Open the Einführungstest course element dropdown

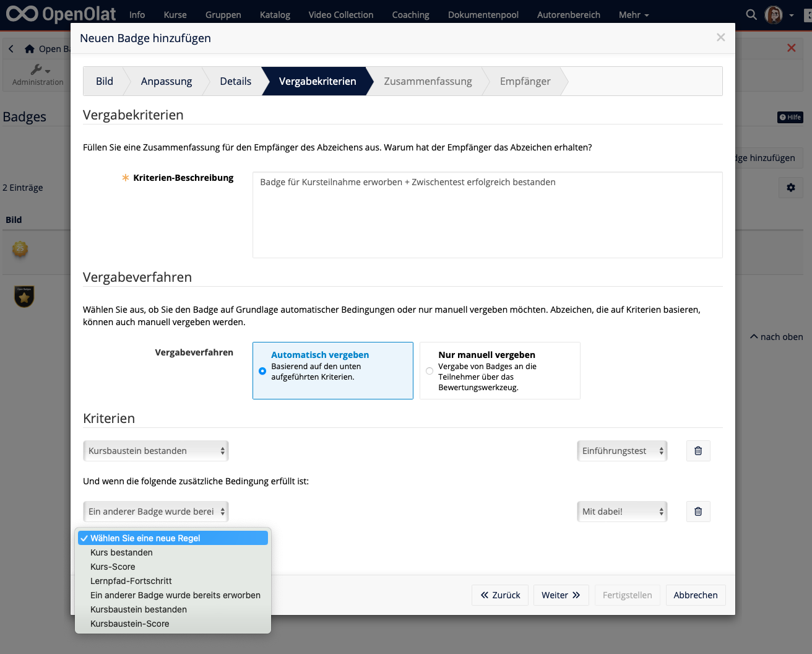click(x=621, y=451)
